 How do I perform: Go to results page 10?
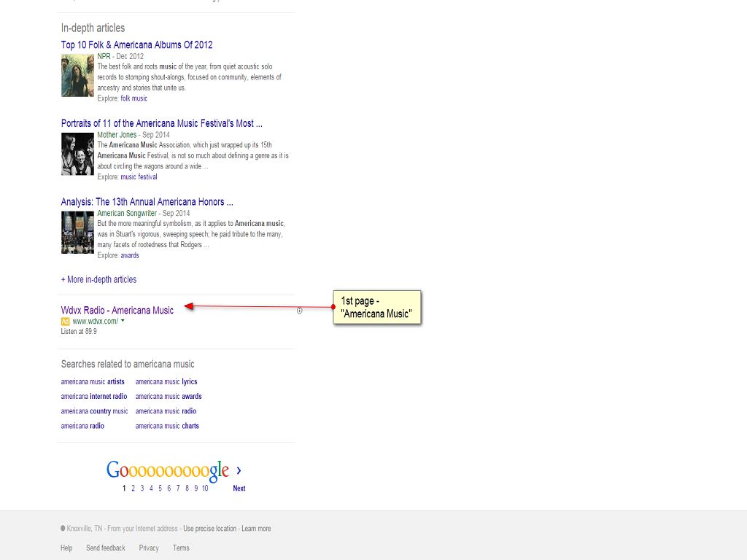[205, 488]
